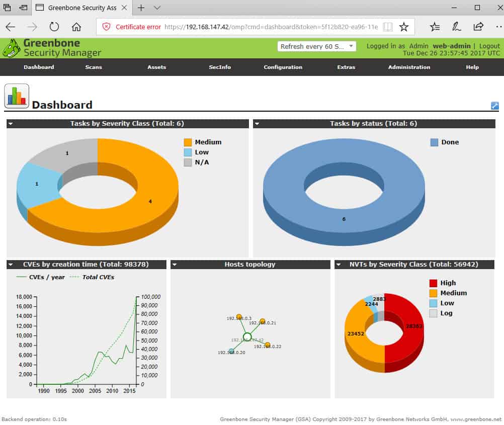Toggle the Medium slice via its legend entry
Screen dimensions: 504x425
(x=208, y=142)
